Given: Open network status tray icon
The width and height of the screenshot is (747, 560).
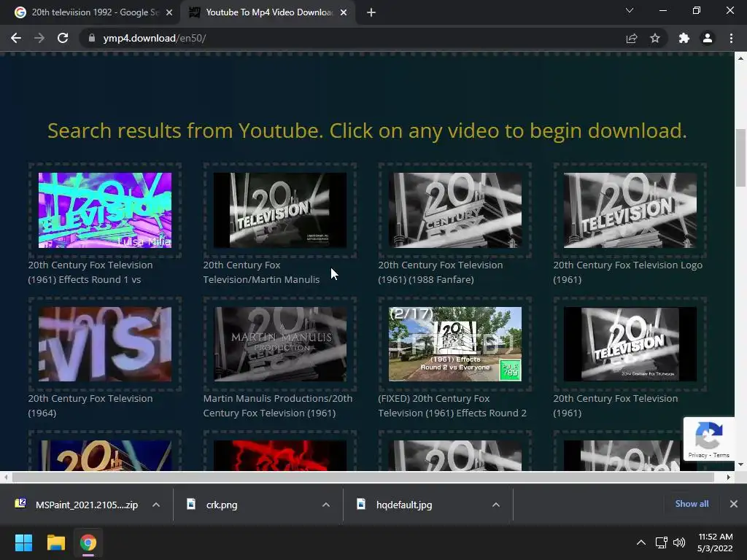Looking at the screenshot, I should tap(661, 542).
